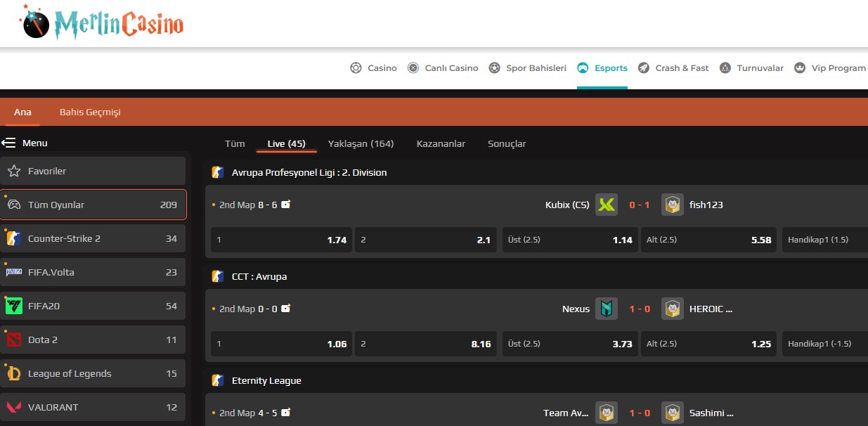The height and width of the screenshot is (426, 868).
Task: Go to Bahis Geçmişi tab
Action: [90, 112]
